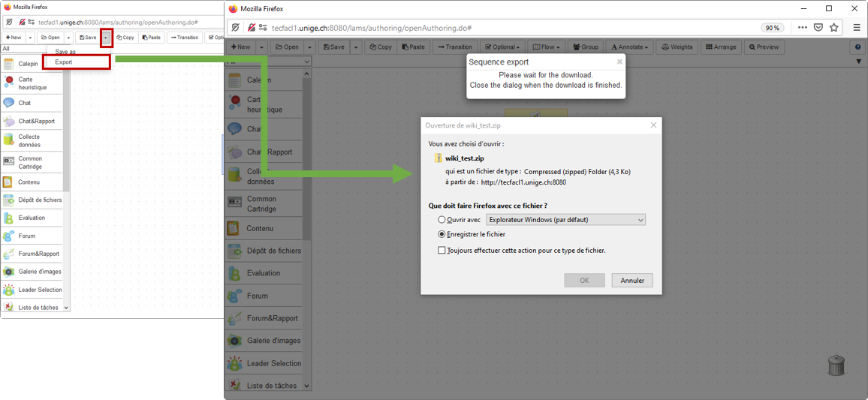Close the Sequence export popup

[x=619, y=62]
